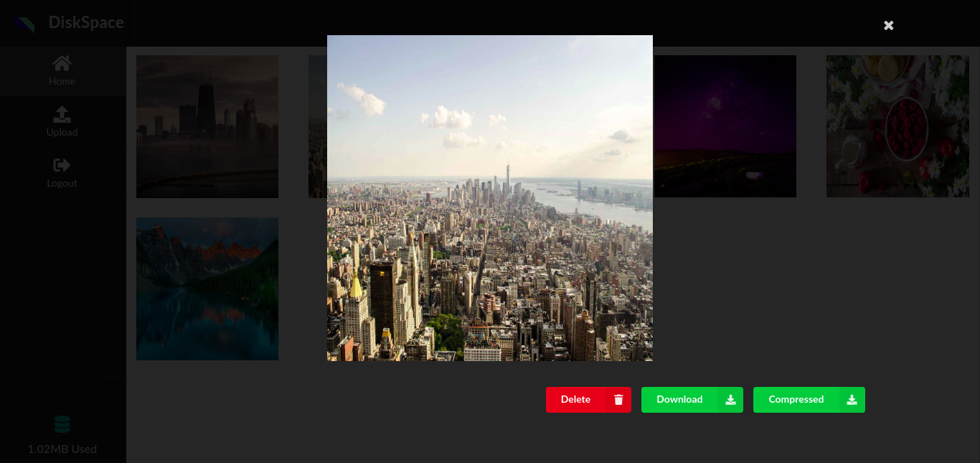980x463 pixels.
Task: Download the compressed version via the Compressed button
Action: point(809,400)
